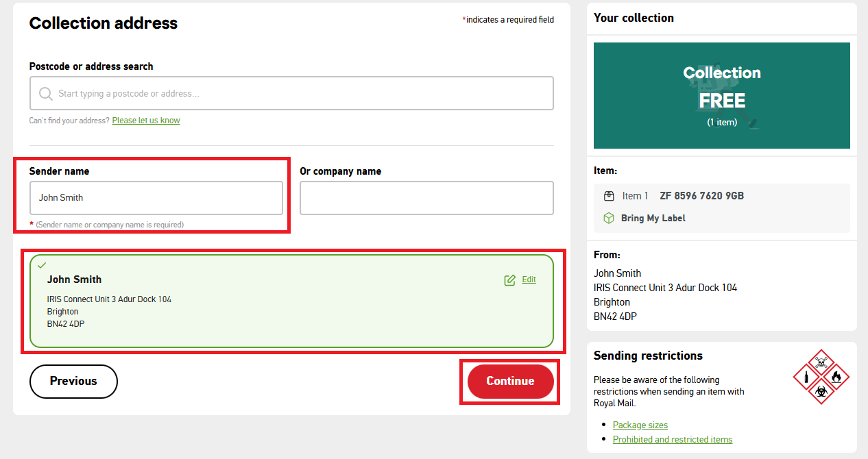Click the Sender name input field
868x459 pixels.
(x=156, y=198)
